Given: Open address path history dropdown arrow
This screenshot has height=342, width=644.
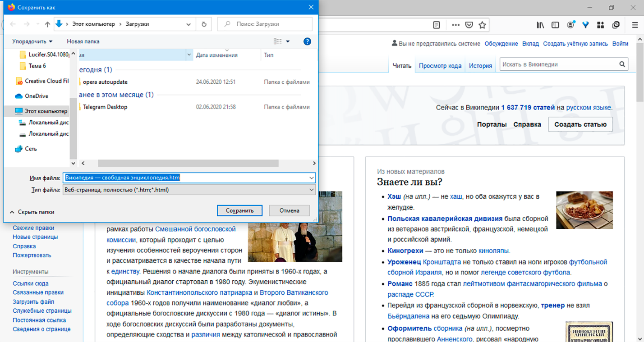Looking at the screenshot, I should pyautogui.click(x=189, y=24).
